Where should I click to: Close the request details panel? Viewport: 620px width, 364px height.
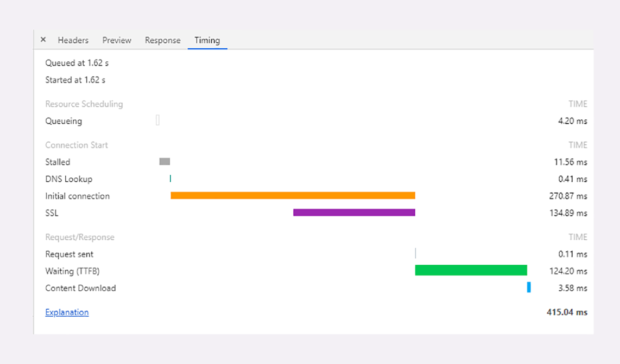coord(43,40)
